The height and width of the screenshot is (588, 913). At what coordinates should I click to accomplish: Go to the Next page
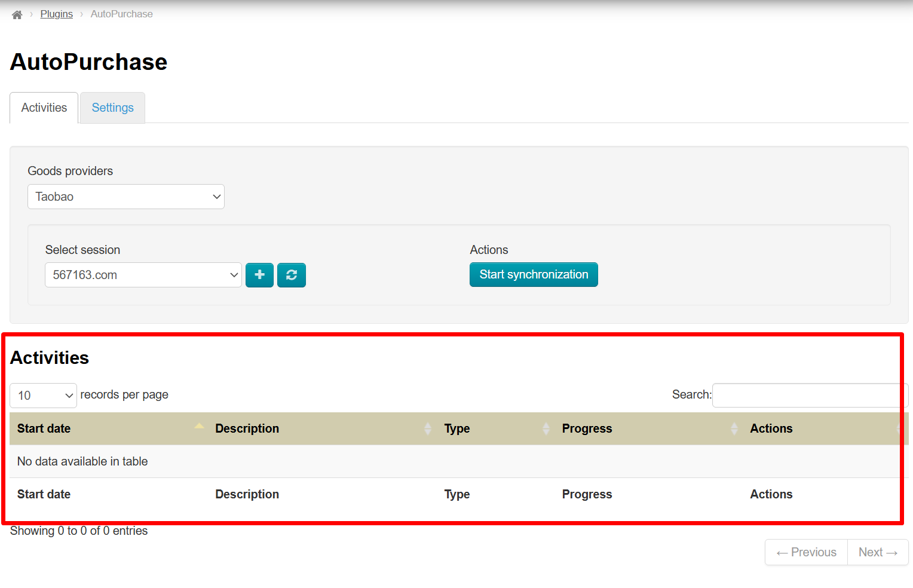click(x=878, y=552)
